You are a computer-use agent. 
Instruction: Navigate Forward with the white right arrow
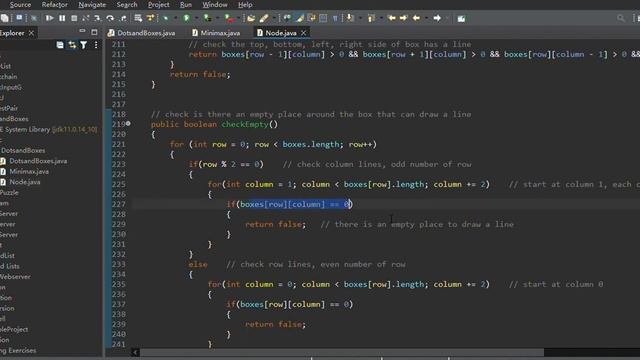437,18
